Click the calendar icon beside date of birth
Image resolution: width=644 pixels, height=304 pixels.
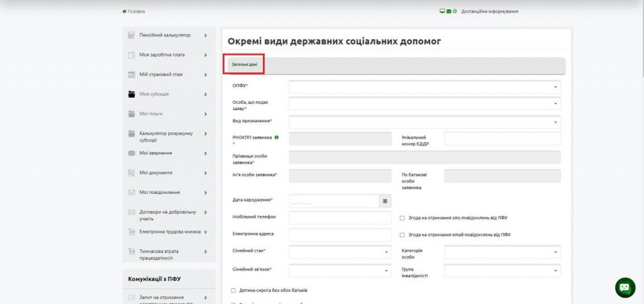[x=385, y=201]
